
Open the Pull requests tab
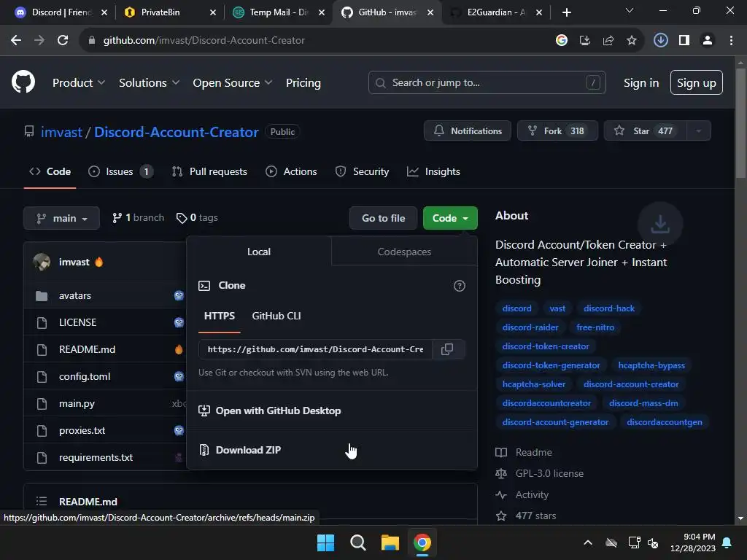[209, 172]
